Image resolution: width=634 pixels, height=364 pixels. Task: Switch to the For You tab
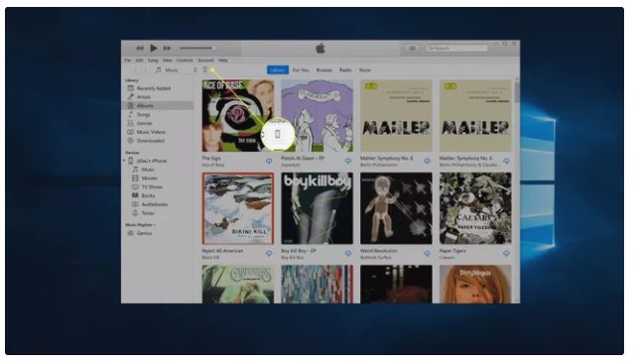[x=301, y=69]
